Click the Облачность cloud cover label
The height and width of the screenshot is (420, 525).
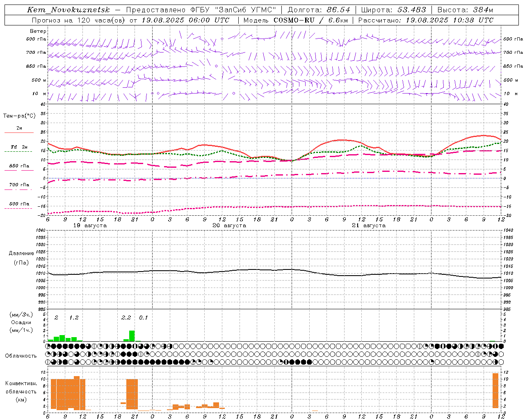click(x=21, y=356)
